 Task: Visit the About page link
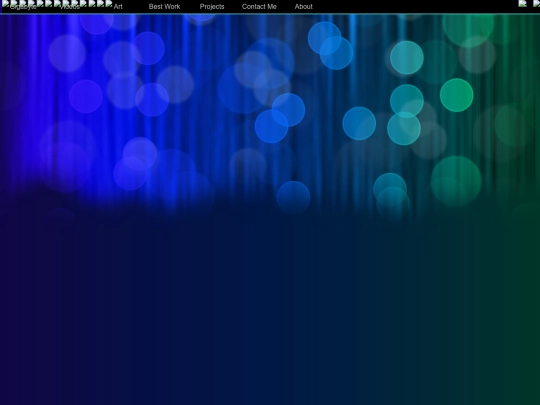304,7
